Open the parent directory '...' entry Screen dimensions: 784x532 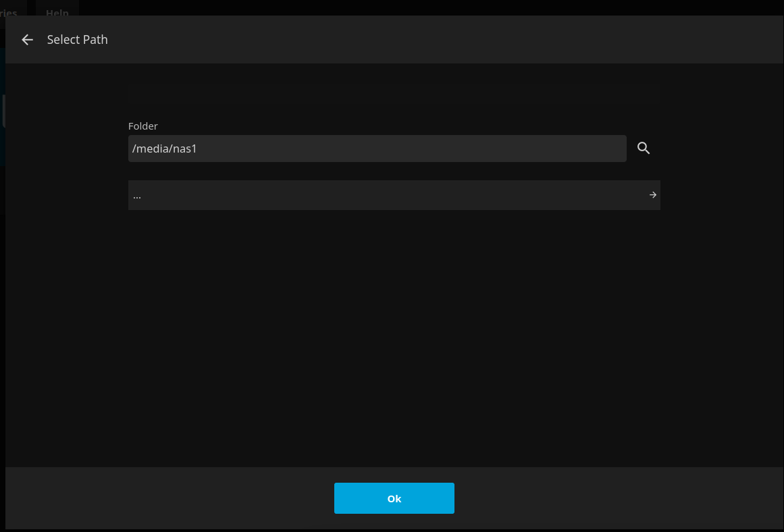[393, 195]
